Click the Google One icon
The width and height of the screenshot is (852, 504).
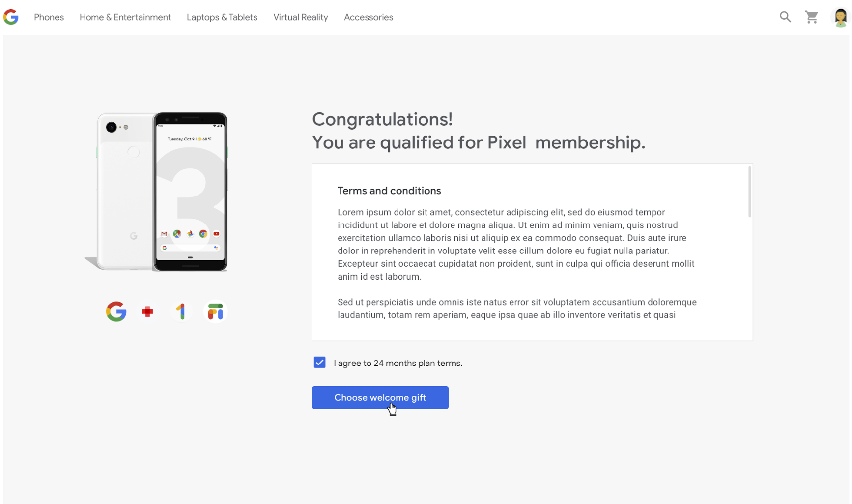[x=182, y=311]
